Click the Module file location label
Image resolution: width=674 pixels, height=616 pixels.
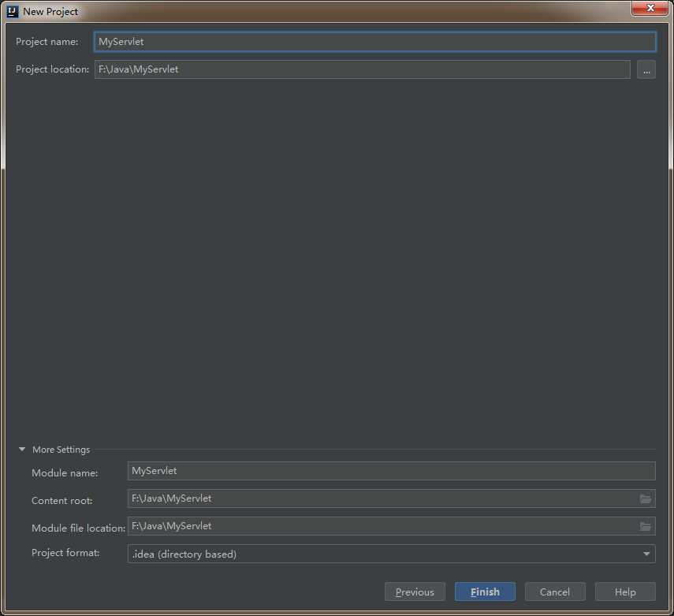coord(78,528)
